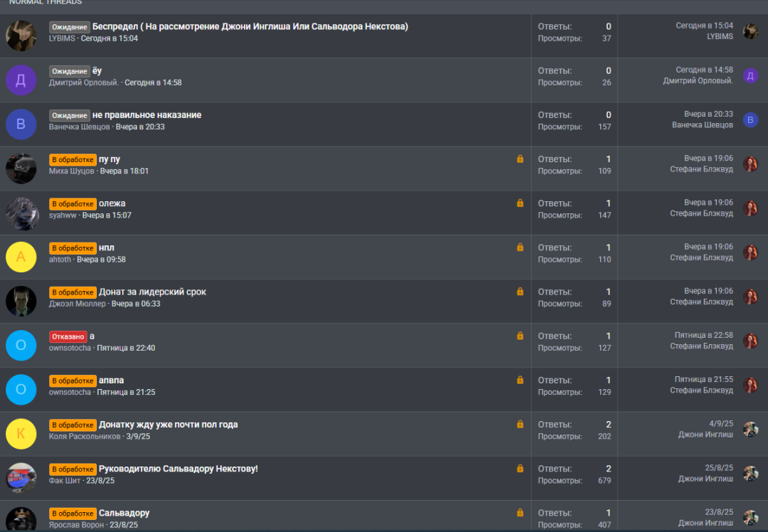The width and height of the screenshot is (768, 532).
Task: Click the lock icon on thread апвпа
Action: click(x=520, y=380)
